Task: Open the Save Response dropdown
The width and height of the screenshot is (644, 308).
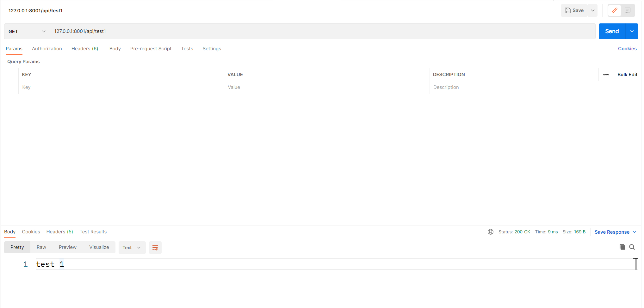Action: 615,232
